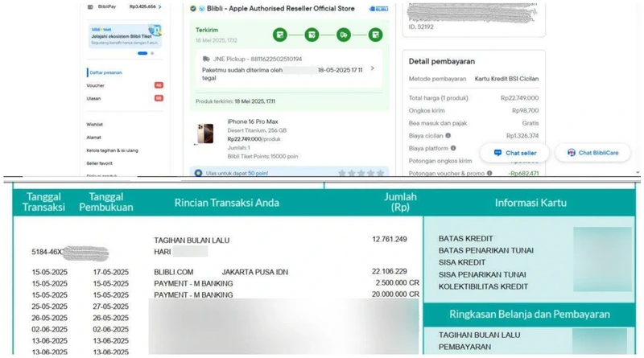Open the iPhone 16 Pro Max product thumbnail
The image size is (644, 358).
205,134
